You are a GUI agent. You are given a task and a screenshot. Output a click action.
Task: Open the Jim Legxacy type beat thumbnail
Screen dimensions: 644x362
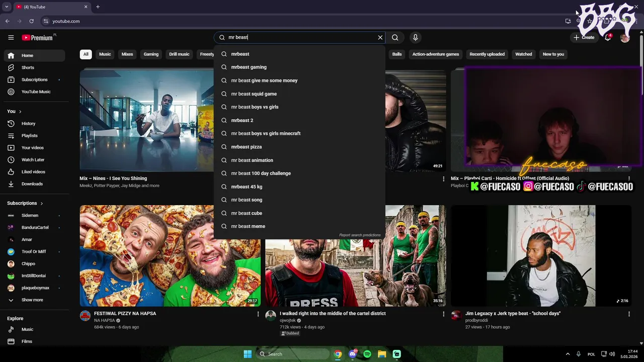(x=541, y=255)
